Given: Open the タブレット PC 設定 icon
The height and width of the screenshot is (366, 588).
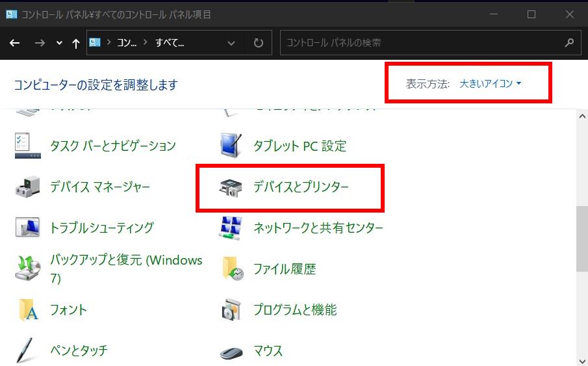Looking at the screenshot, I should tap(230, 146).
